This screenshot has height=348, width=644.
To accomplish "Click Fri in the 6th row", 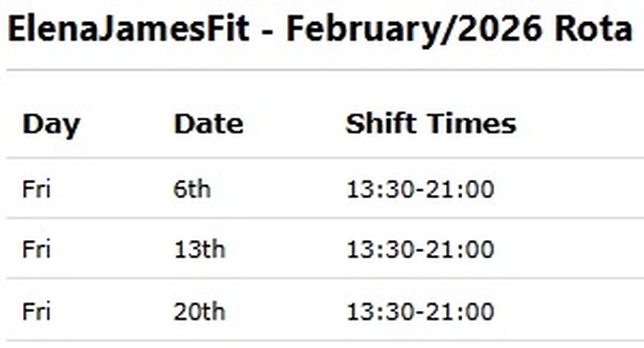I will [36, 189].
